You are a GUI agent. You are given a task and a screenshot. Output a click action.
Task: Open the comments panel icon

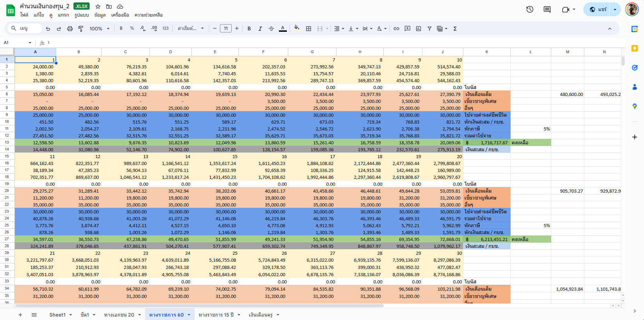tap(547, 9)
